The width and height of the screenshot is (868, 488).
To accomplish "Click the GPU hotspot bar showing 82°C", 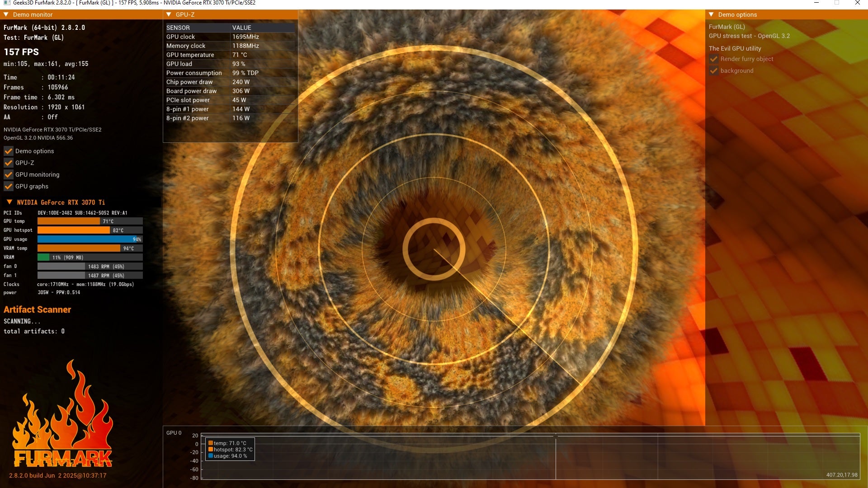I will (x=90, y=230).
